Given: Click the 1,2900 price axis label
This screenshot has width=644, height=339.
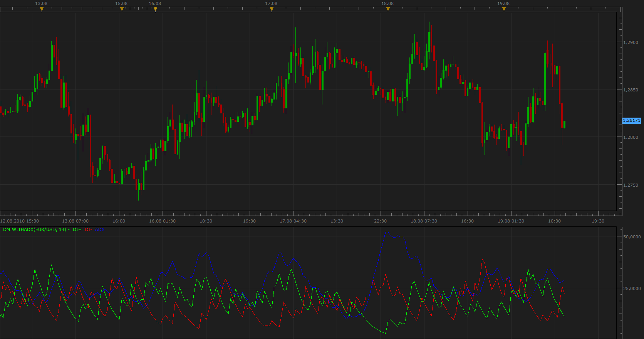Looking at the screenshot, I should (631, 42).
